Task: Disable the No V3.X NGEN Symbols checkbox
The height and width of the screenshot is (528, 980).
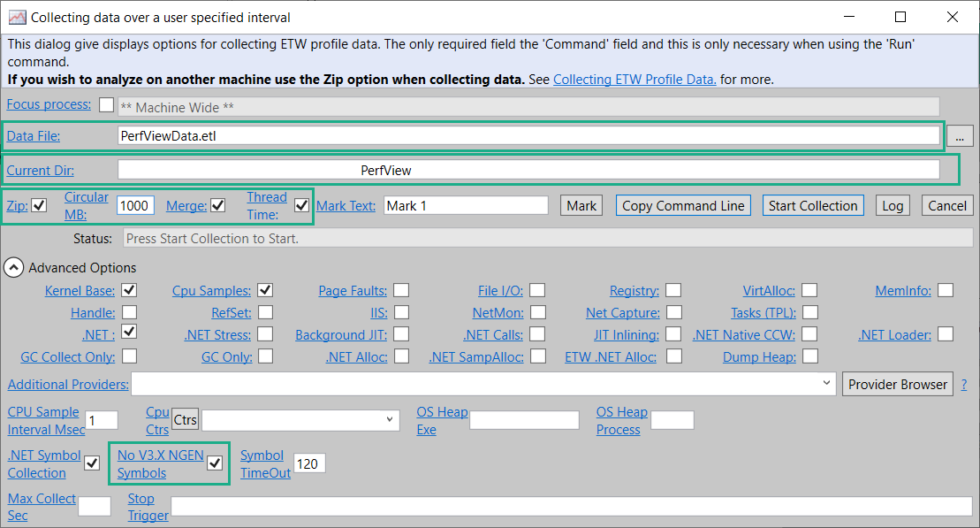Action: click(x=215, y=463)
